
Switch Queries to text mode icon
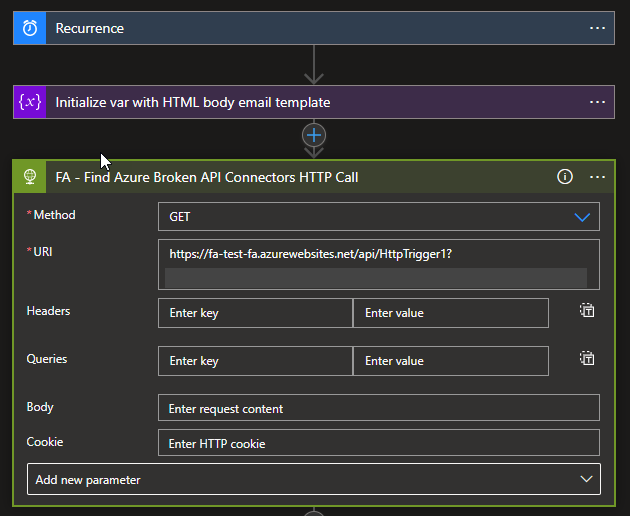point(587,358)
